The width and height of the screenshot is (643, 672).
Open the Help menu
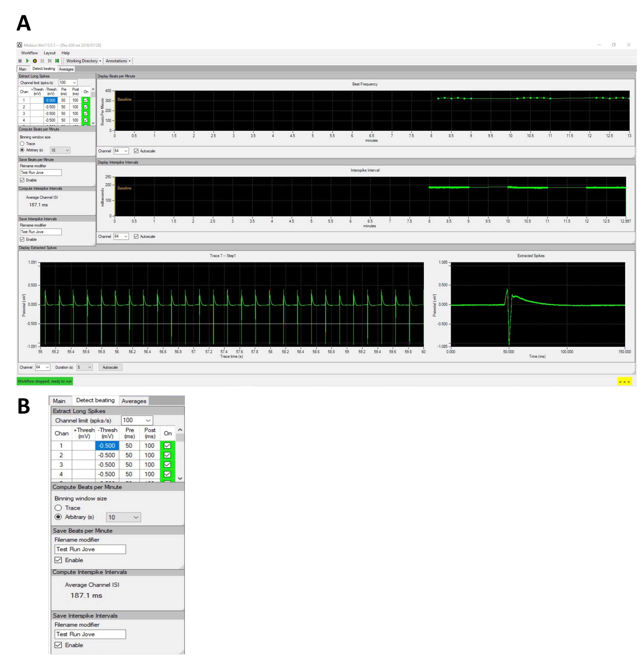tap(66, 53)
